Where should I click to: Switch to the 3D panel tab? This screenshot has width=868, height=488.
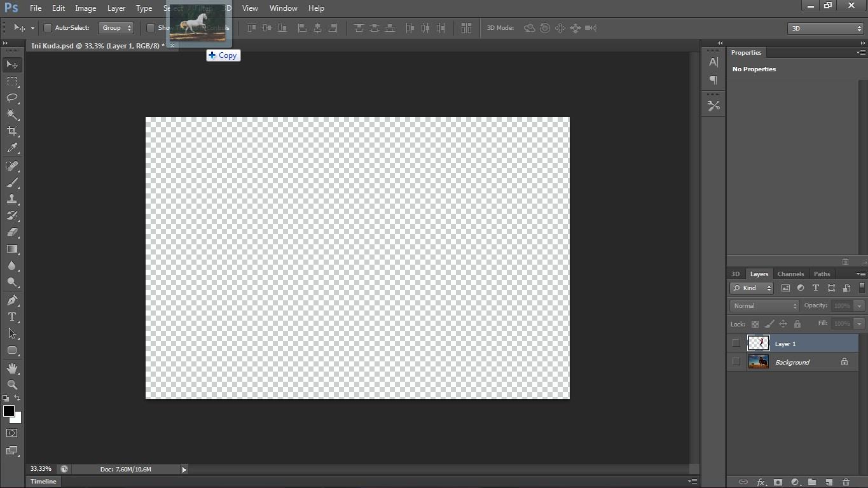click(736, 274)
